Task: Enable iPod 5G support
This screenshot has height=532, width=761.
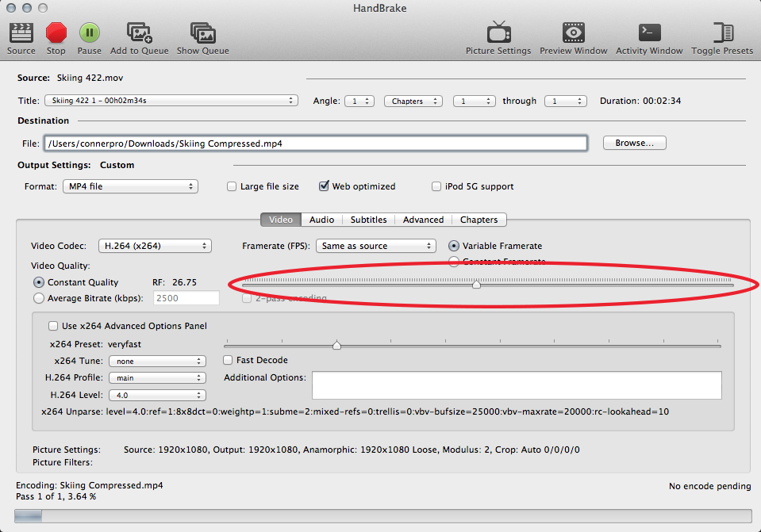Action: tap(436, 186)
